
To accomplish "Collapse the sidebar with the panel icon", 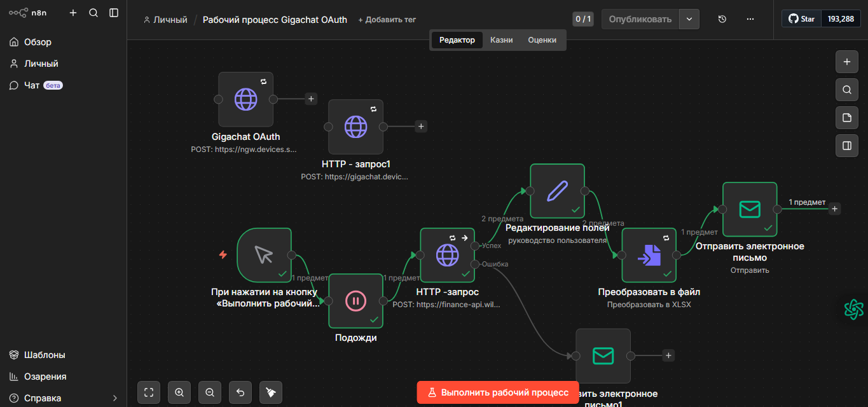I will [114, 13].
